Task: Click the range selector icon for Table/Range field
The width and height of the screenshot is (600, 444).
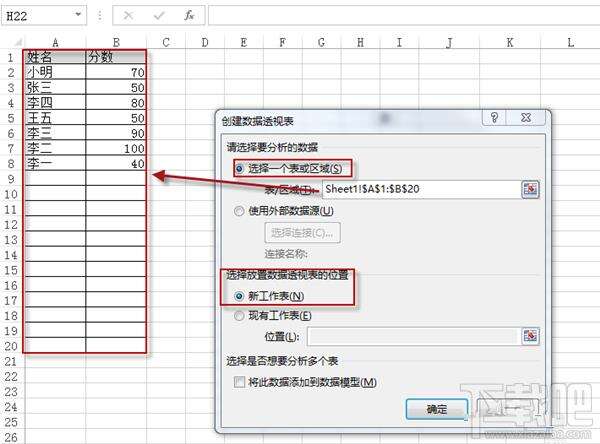Action: (530, 189)
